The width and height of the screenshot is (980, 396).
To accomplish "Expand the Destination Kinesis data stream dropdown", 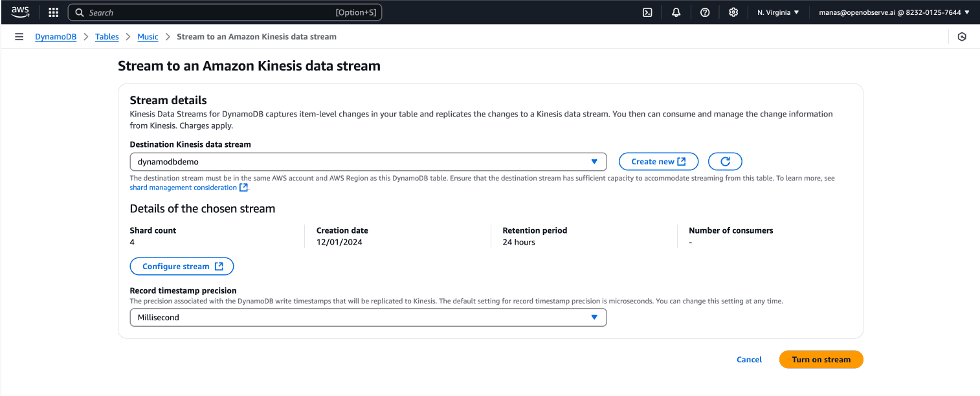I will click(368, 162).
